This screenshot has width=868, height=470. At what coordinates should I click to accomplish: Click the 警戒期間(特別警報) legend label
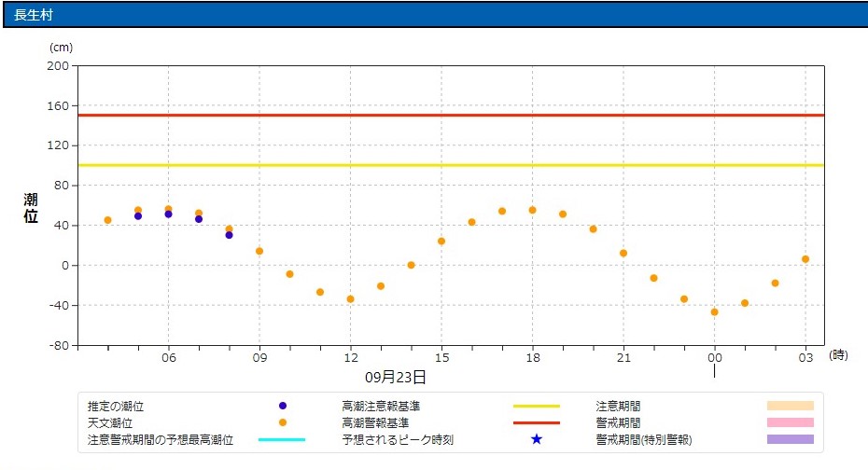pyautogui.click(x=644, y=439)
